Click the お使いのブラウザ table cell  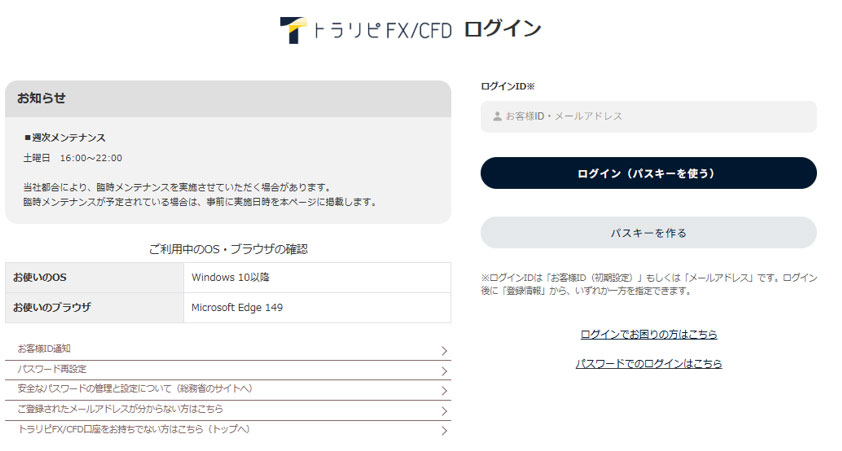95,308
